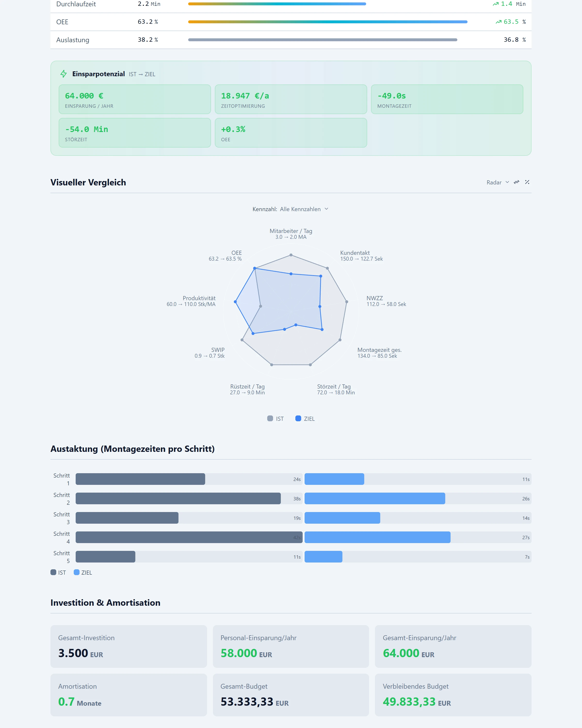582x728 pixels.
Task: Toggle the ZIEL series in radar legend
Action: click(x=305, y=419)
